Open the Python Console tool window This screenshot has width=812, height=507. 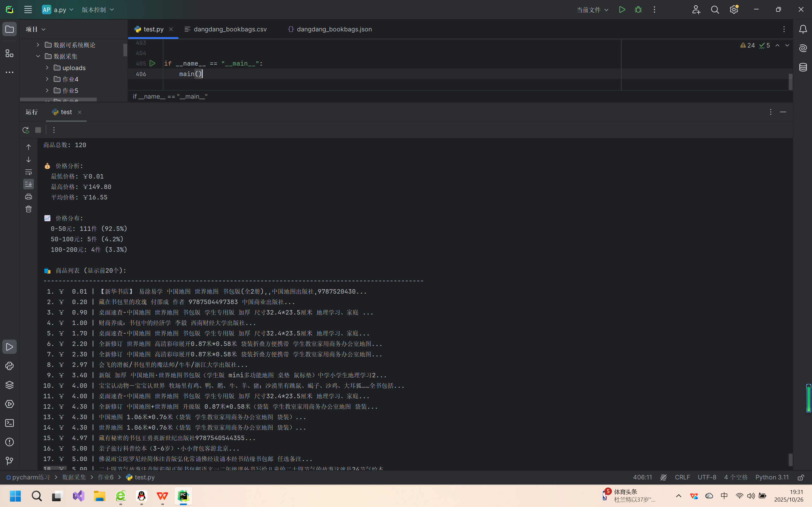[x=10, y=366]
